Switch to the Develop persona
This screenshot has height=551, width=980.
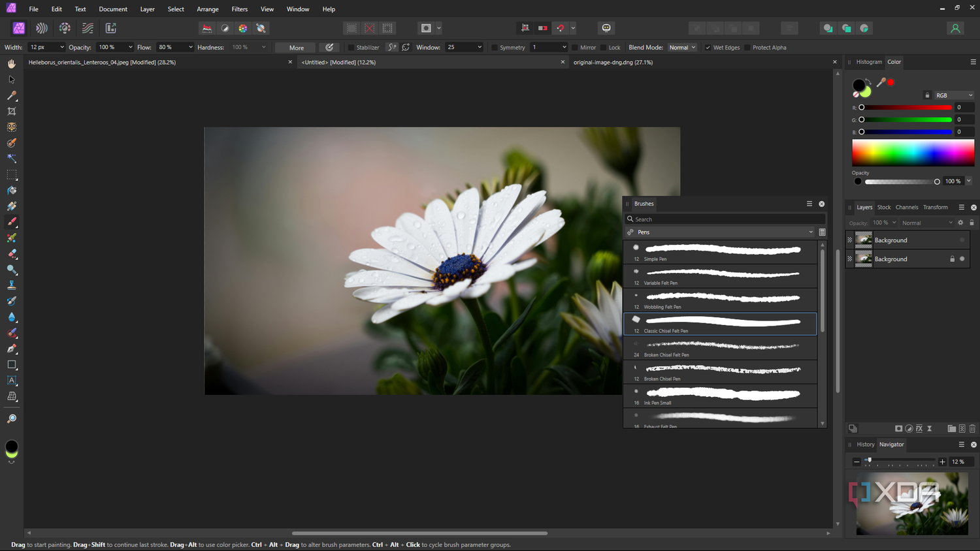[65, 28]
